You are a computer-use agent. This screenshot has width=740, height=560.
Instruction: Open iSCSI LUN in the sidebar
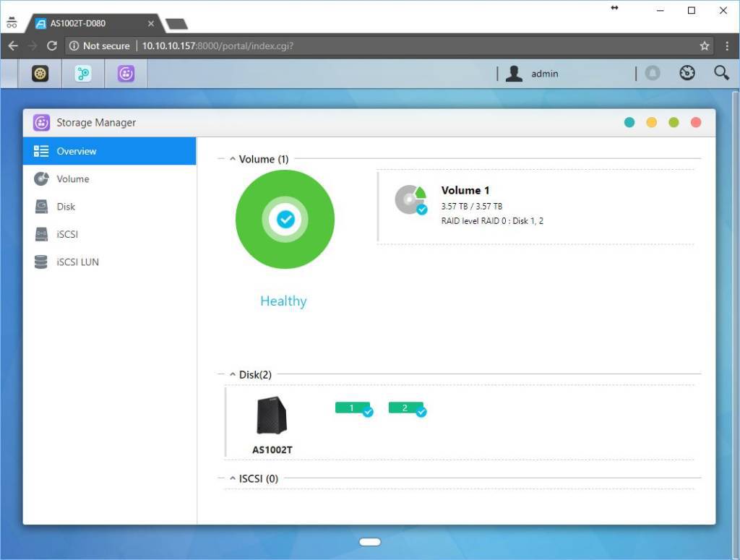(x=110, y=262)
